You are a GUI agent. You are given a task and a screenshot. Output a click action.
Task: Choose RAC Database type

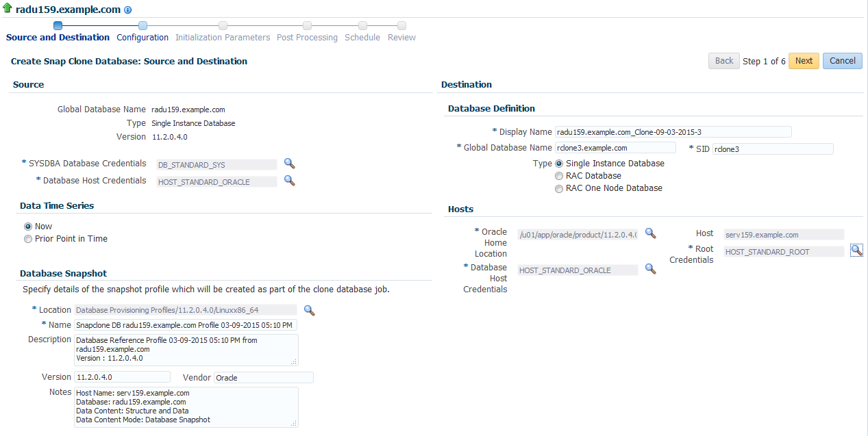tap(559, 176)
